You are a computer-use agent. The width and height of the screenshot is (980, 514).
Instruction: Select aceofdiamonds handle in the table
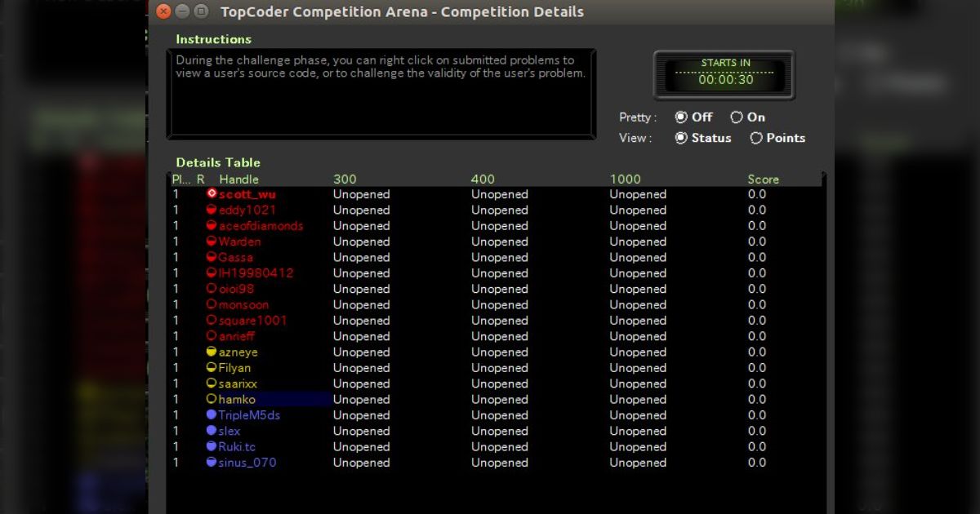(261, 226)
